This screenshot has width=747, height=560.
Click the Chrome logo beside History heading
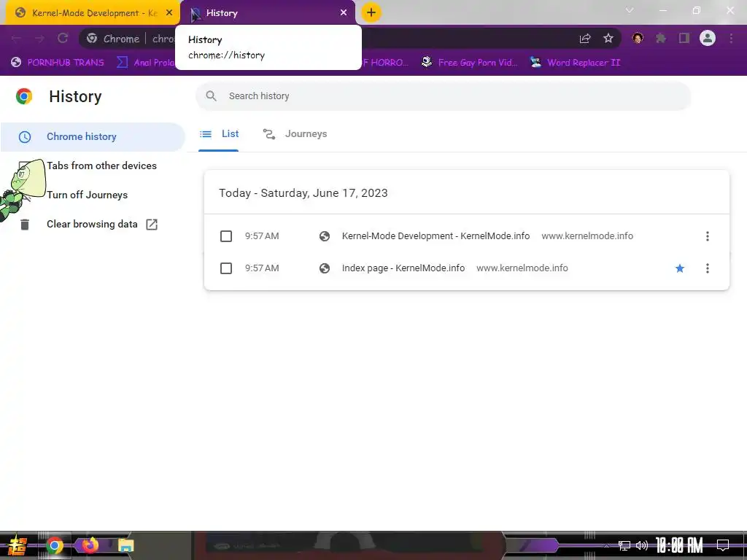pos(24,96)
